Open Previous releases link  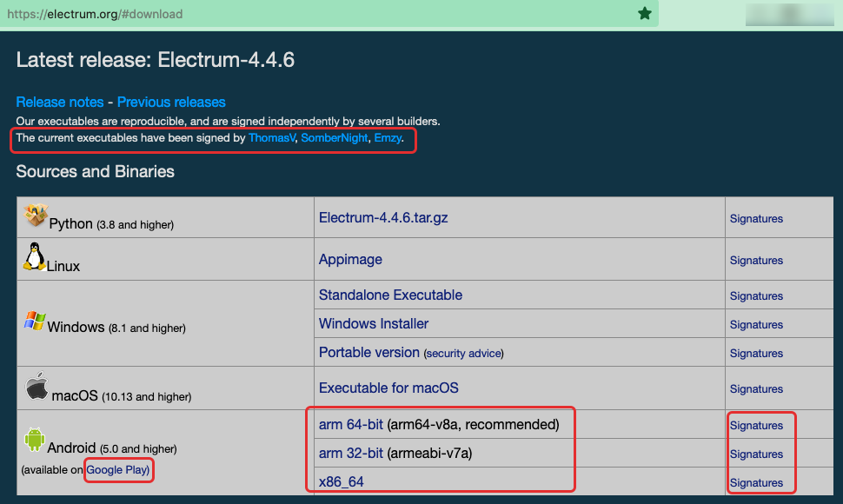click(171, 102)
